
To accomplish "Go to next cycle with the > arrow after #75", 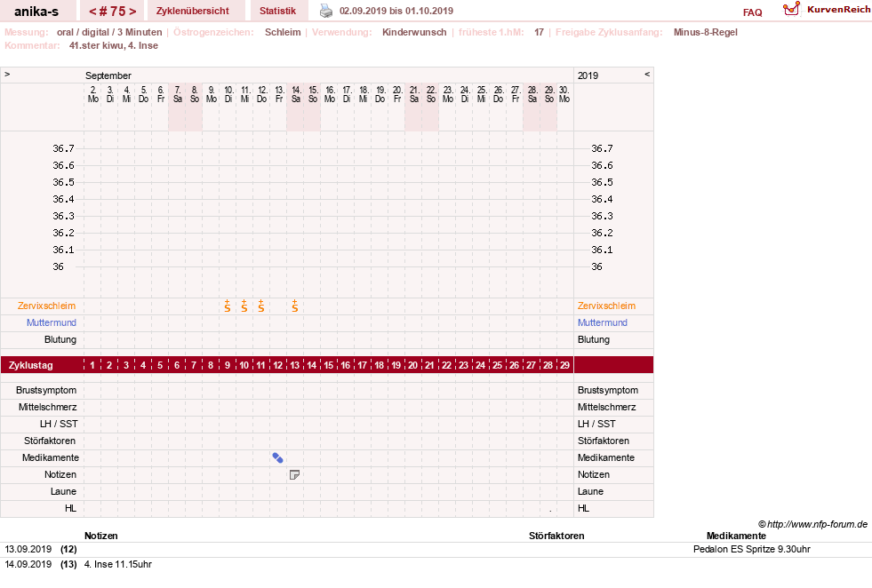I will pyautogui.click(x=132, y=12).
